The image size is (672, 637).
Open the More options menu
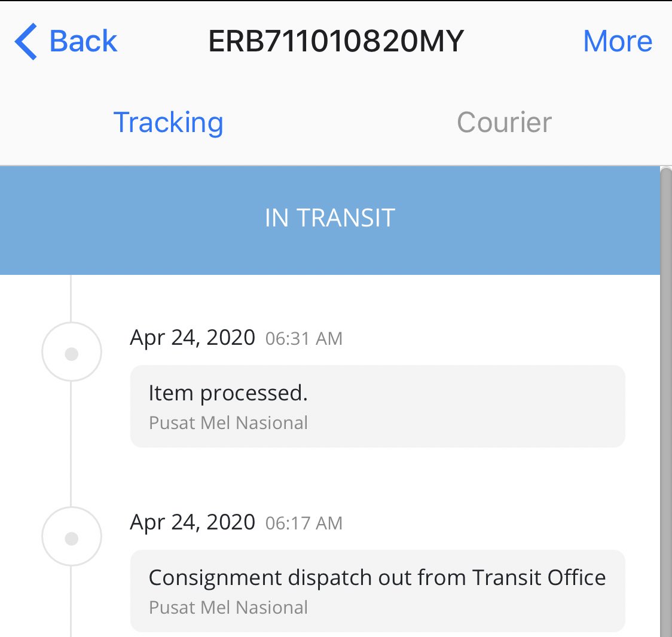click(618, 41)
